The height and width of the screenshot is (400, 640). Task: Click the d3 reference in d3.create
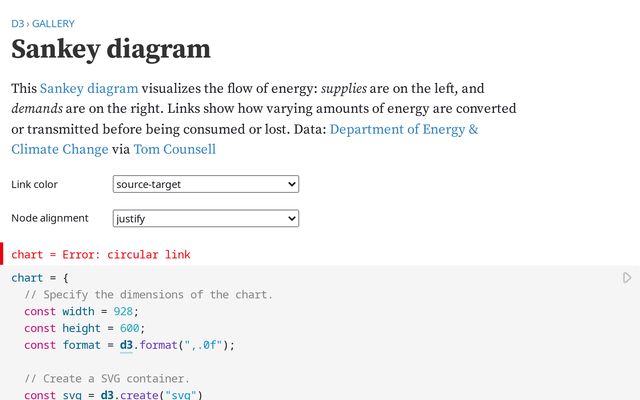pyautogui.click(x=106, y=396)
